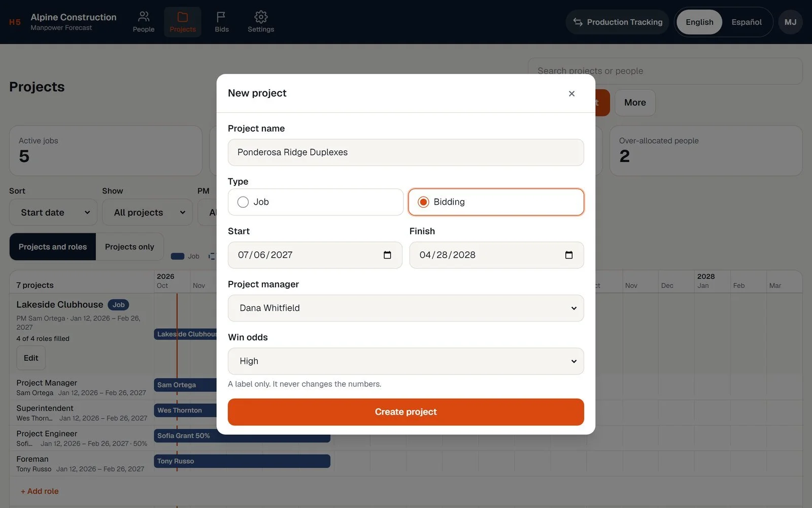Show Projects only view

pos(129,247)
